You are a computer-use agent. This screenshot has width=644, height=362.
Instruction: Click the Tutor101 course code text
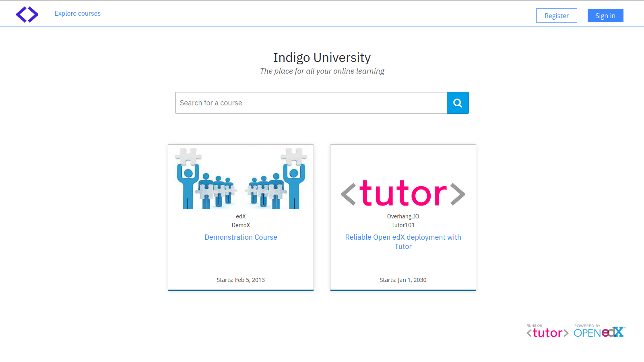point(403,225)
